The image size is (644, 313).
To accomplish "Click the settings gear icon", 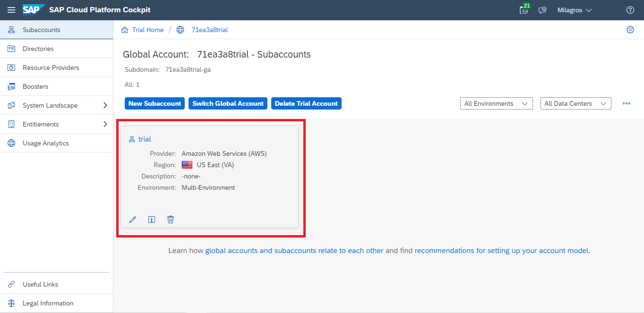I will pos(630,30).
